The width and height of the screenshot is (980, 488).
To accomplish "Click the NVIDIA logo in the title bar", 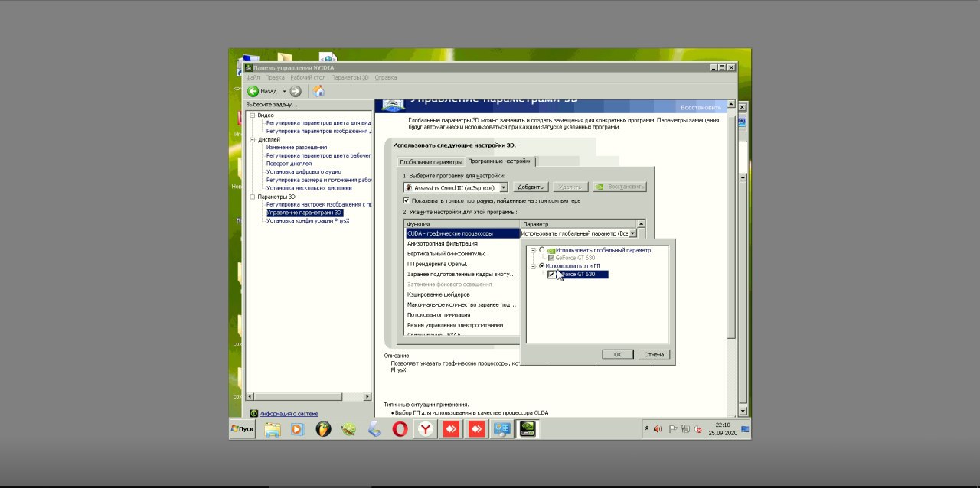I will tap(248, 67).
